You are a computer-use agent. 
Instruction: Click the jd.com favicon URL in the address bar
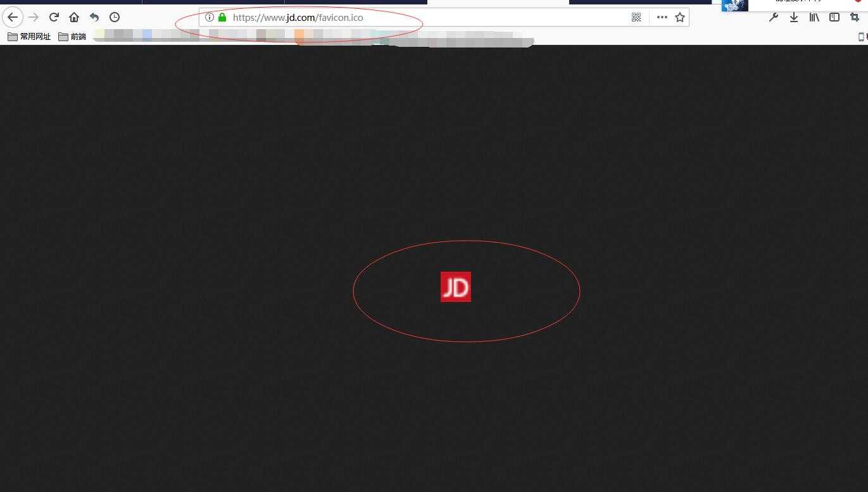click(298, 18)
